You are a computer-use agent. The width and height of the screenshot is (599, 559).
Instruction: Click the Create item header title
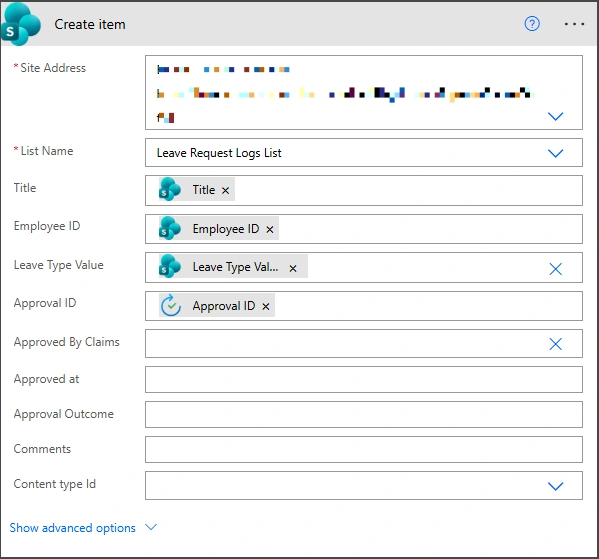[x=90, y=24]
